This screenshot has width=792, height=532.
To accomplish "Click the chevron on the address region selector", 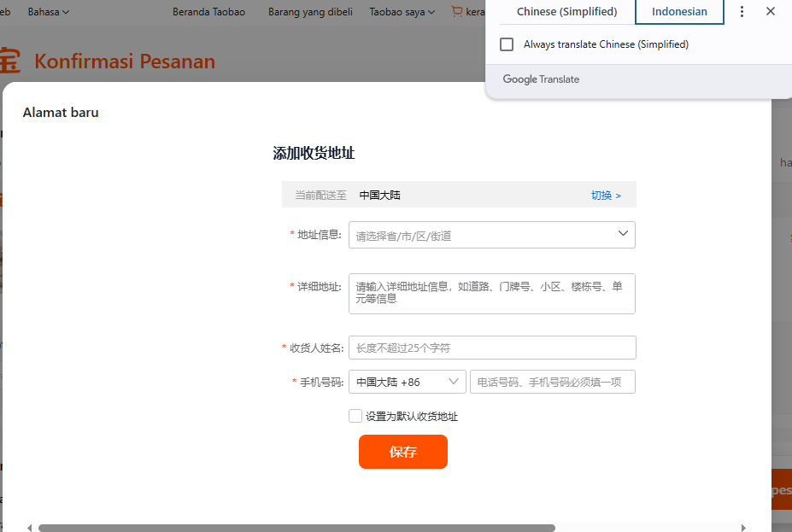I will point(623,234).
